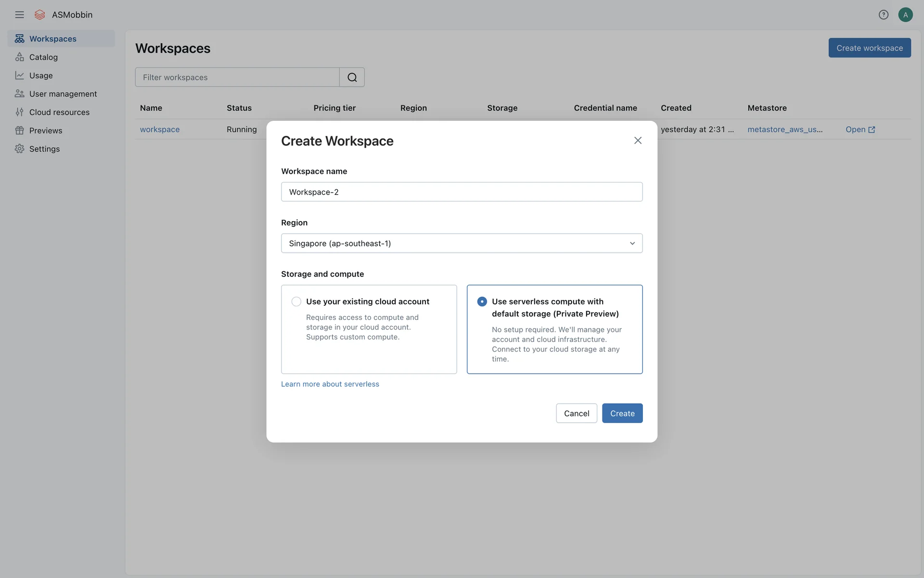Open the help question mark icon
924x578 pixels.
(x=883, y=14)
